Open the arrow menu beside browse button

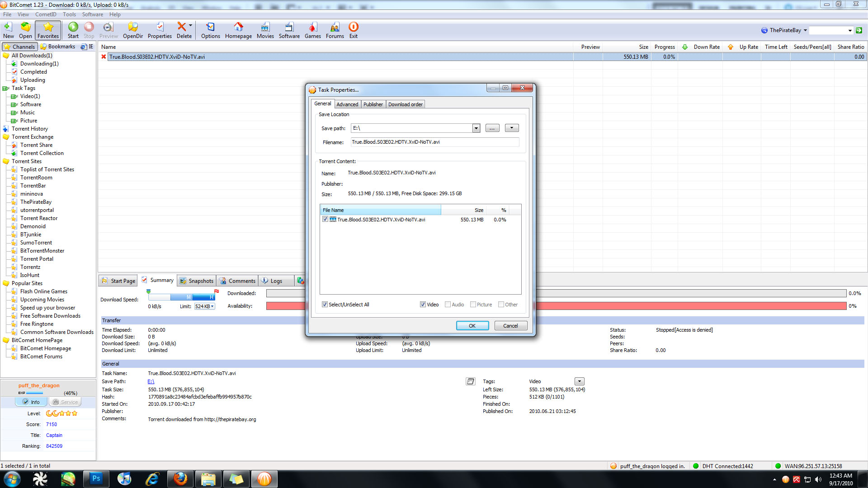click(x=512, y=128)
